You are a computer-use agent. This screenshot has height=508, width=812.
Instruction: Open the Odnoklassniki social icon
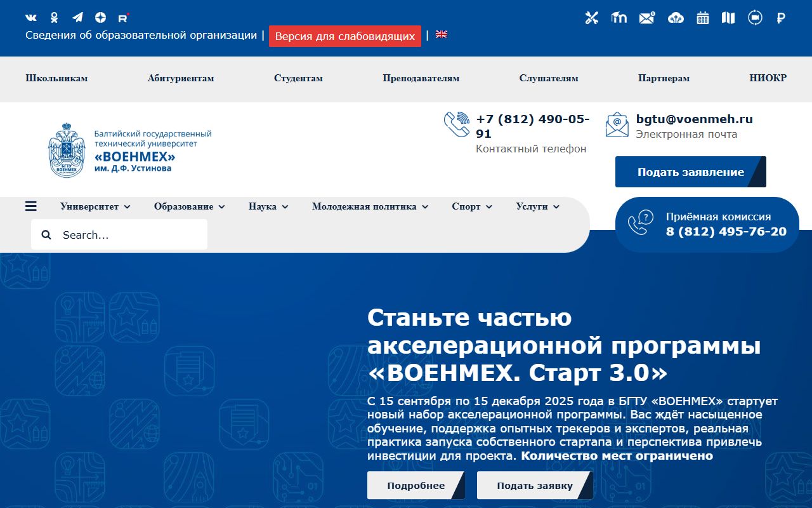click(x=55, y=18)
